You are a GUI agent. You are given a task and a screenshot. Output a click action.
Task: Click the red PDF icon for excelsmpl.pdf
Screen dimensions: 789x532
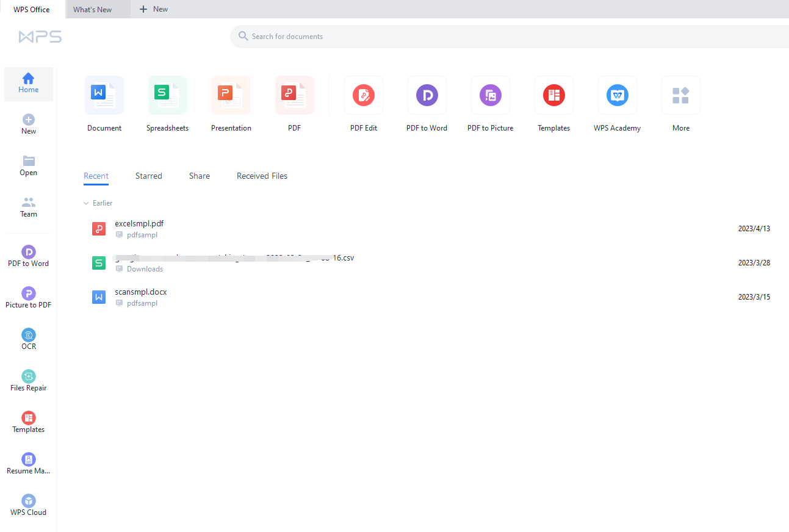click(x=99, y=229)
